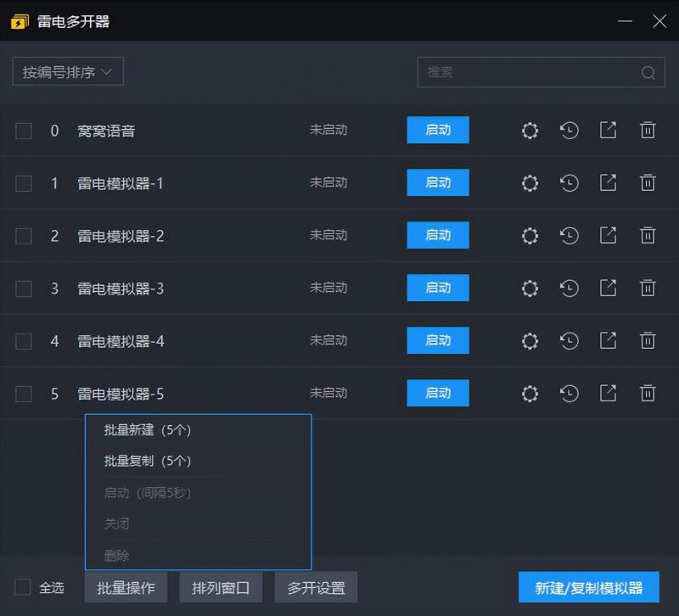Image resolution: width=679 pixels, height=616 pixels.
Task: Click the backup/restore icon for 雷电模拟器-1
Action: pos(569,182)
